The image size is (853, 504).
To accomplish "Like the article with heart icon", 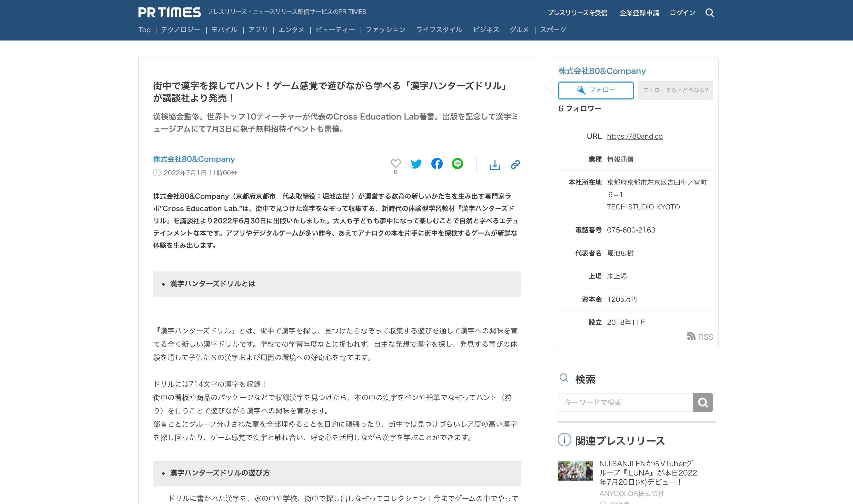I will pyautogui.click(x=395, y=164).
